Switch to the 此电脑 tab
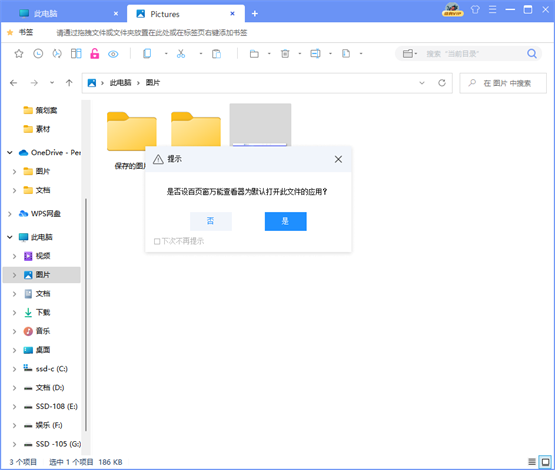The width and height of the screenshot is (555, 470). click(67, 14)
